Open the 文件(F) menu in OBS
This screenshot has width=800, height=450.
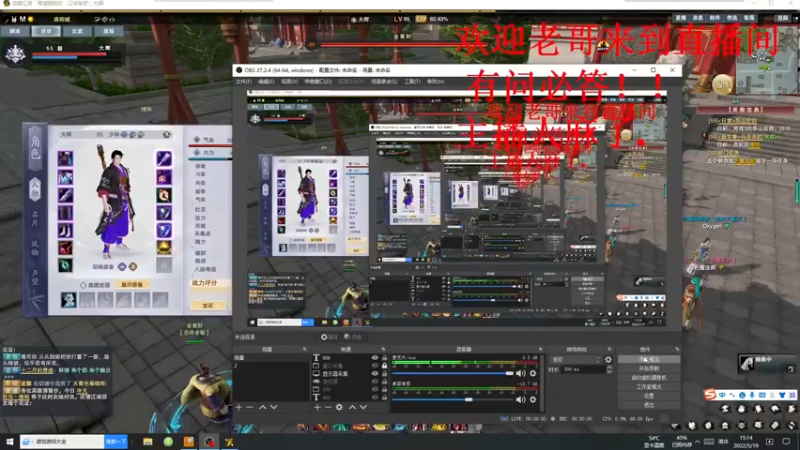(244, 82)
